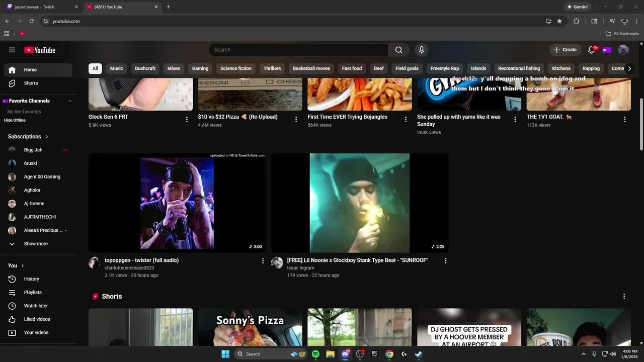The width and height of the screenshot is (644, 362).
Task: Open options for SUNROOF type beat video
Action: click(445, 260)
